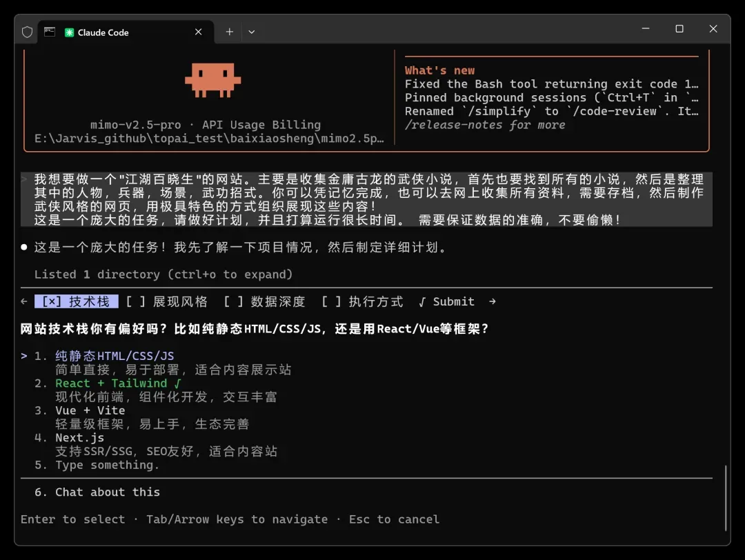Click the green checkmark beside React + Tailwind

pyautogui.click(x=178, y=383)
